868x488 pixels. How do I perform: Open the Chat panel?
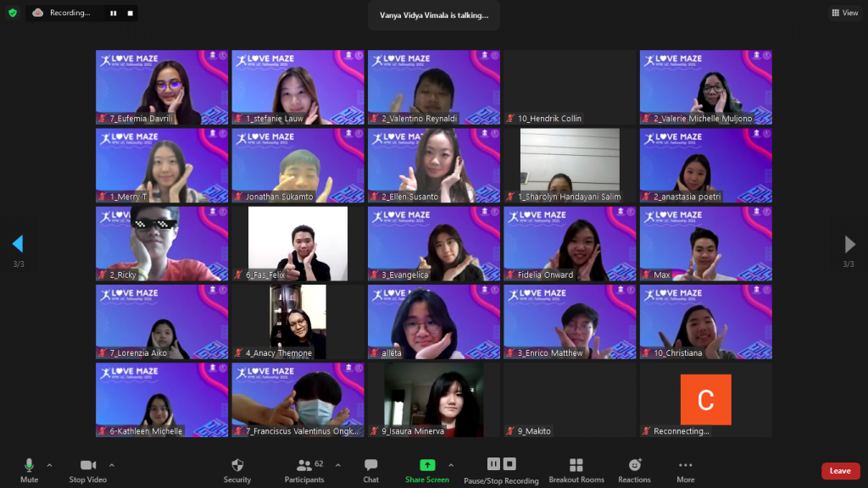tap(370, 466)
